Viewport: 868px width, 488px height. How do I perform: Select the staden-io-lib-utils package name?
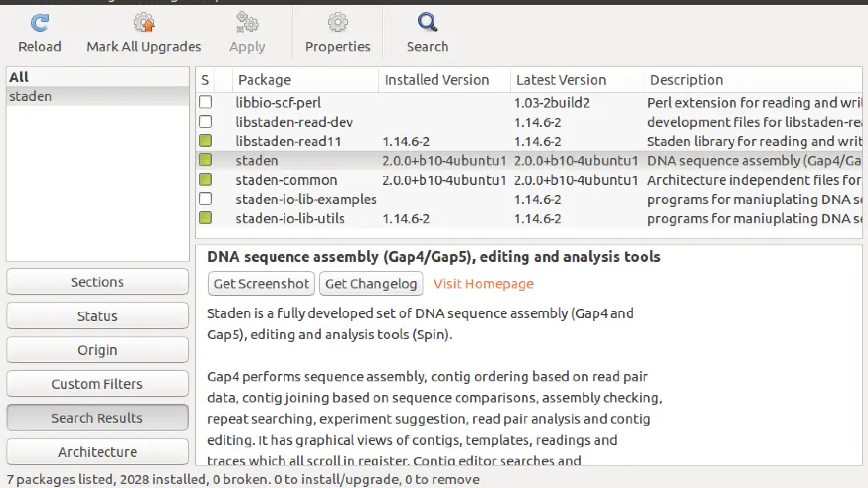tap(290, 218)
